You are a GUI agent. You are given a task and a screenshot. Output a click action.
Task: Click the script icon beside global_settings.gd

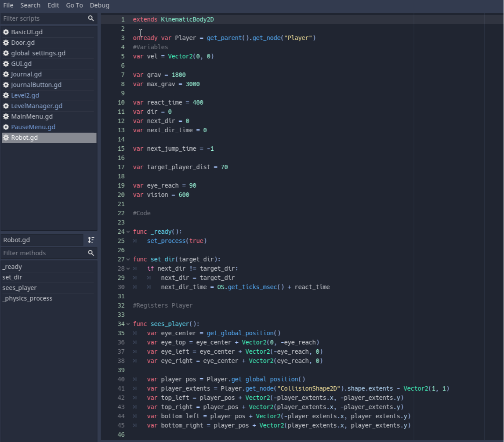[6, 53]
